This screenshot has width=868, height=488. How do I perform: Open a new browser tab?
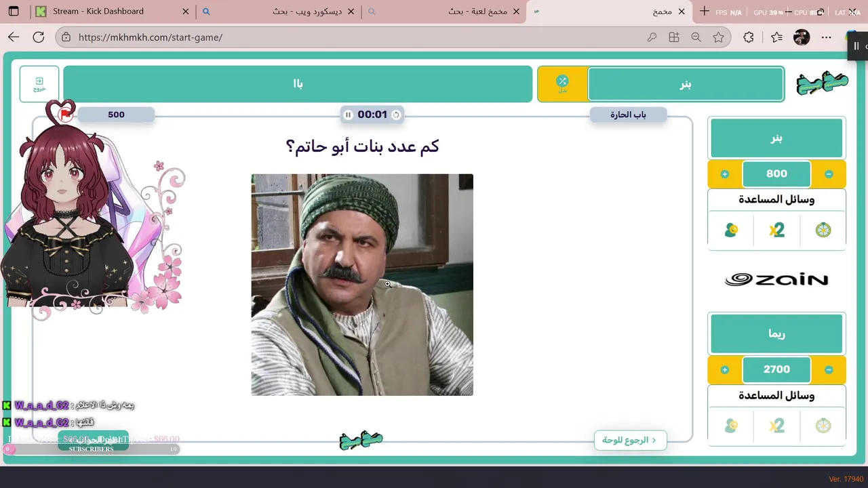pyautogui.click(x=705, y=12)
